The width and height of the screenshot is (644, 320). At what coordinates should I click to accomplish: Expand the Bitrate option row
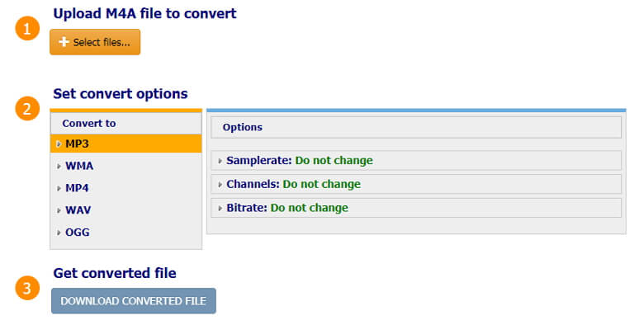pos(416,208)
